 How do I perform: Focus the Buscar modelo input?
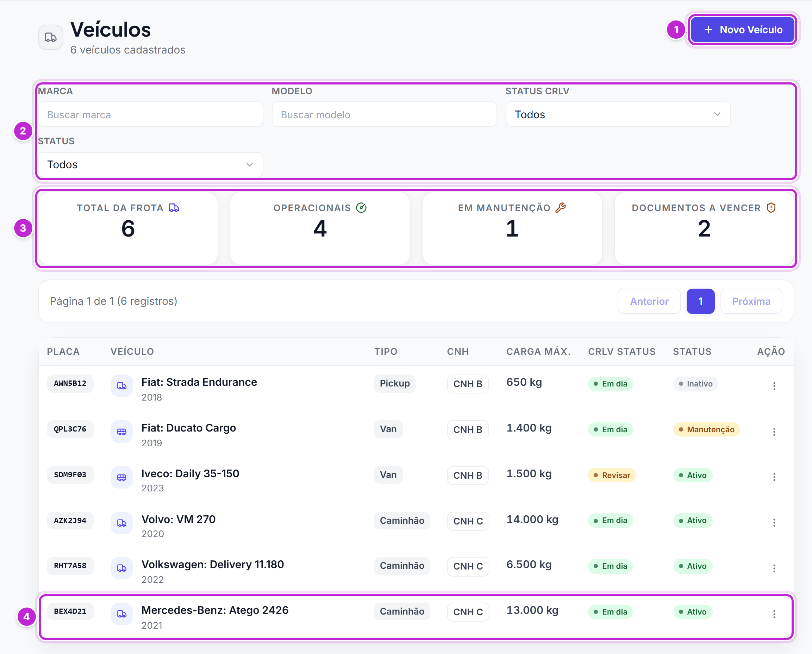(x=384, y=114)
